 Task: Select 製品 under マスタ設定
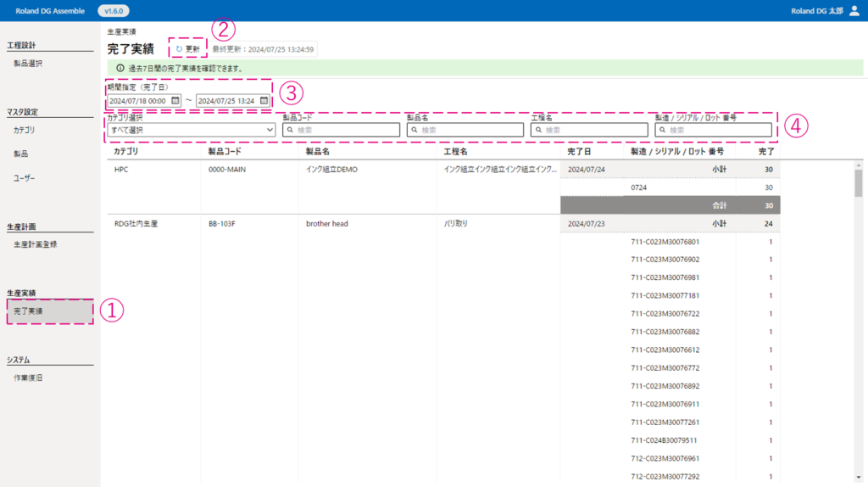21,154
